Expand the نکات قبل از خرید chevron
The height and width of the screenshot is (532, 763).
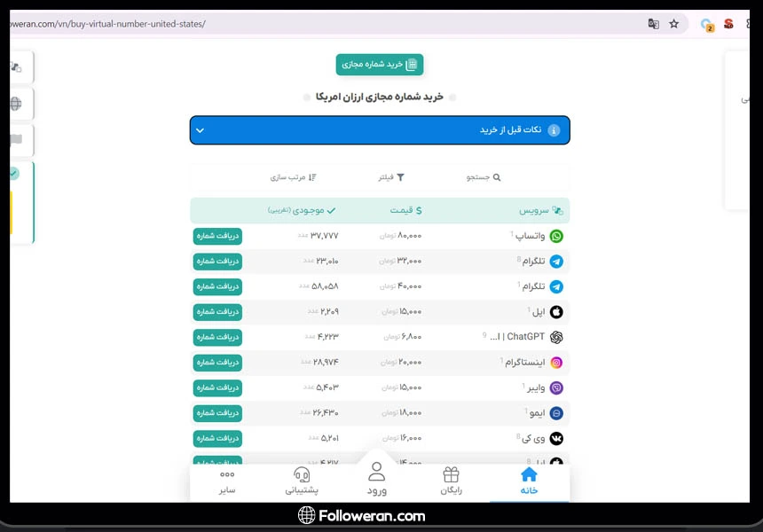[x=200, y=130]
